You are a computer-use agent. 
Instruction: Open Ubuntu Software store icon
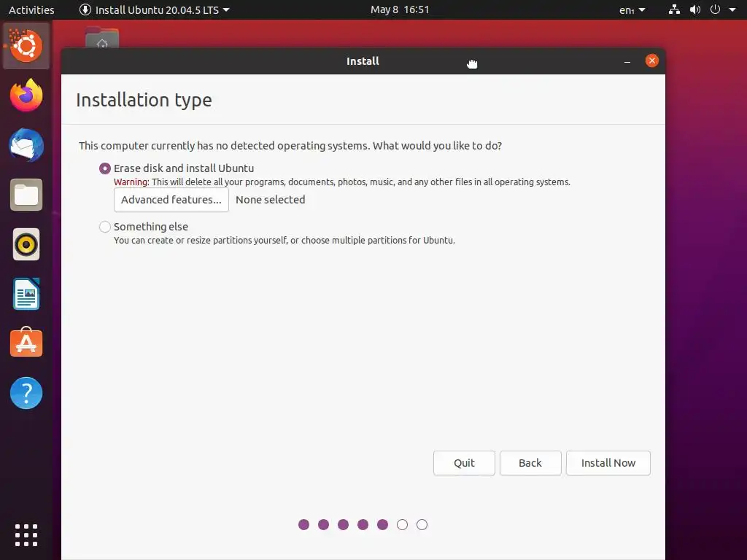pos(26,343)
